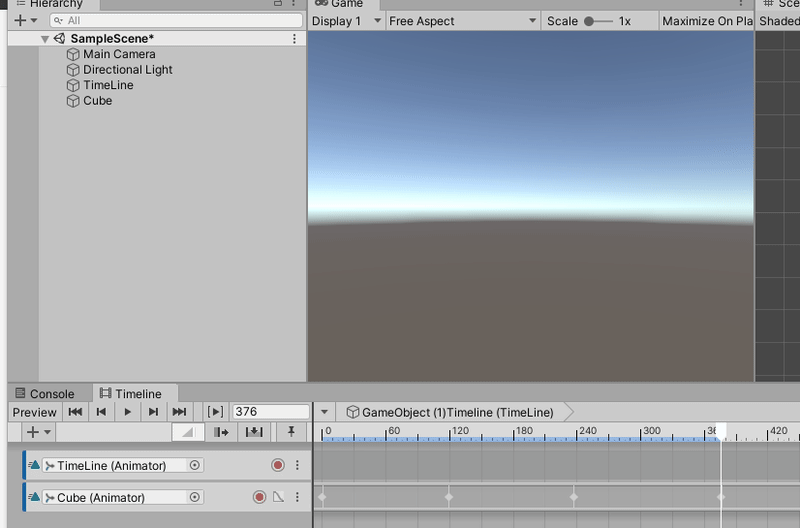Click the TimeLine track animation icon
Image resolution: width=800 pixels, height=528 pixels.
click(34, 465)
